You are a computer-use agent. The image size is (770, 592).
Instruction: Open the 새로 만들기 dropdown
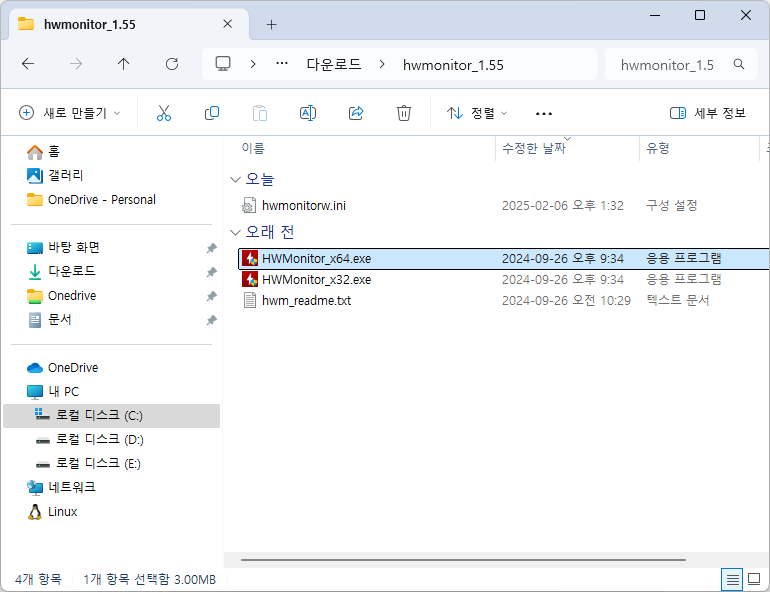[x=69, y=113]
